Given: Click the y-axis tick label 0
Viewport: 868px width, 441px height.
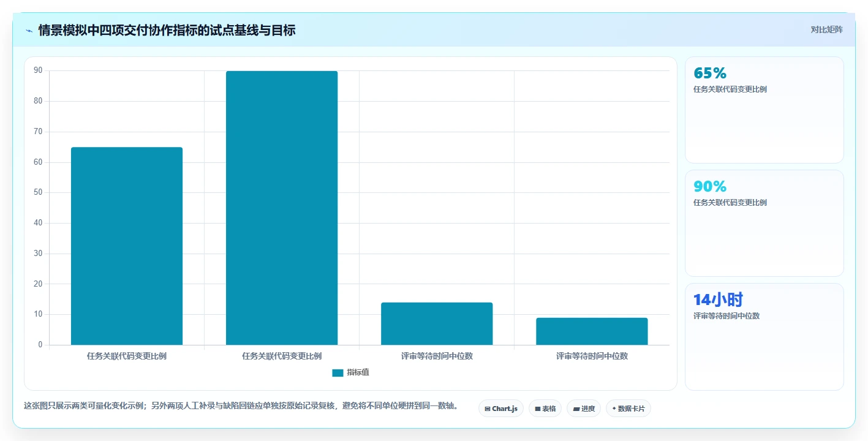Looking at the screenshot, I should click(x=40, y=345).
